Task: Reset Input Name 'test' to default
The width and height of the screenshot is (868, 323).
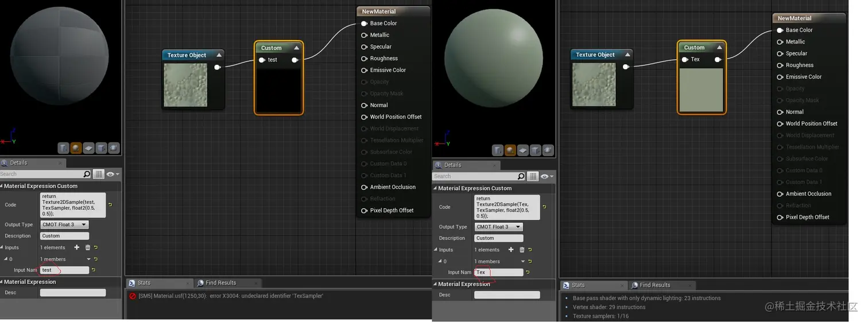Action: 93,270
